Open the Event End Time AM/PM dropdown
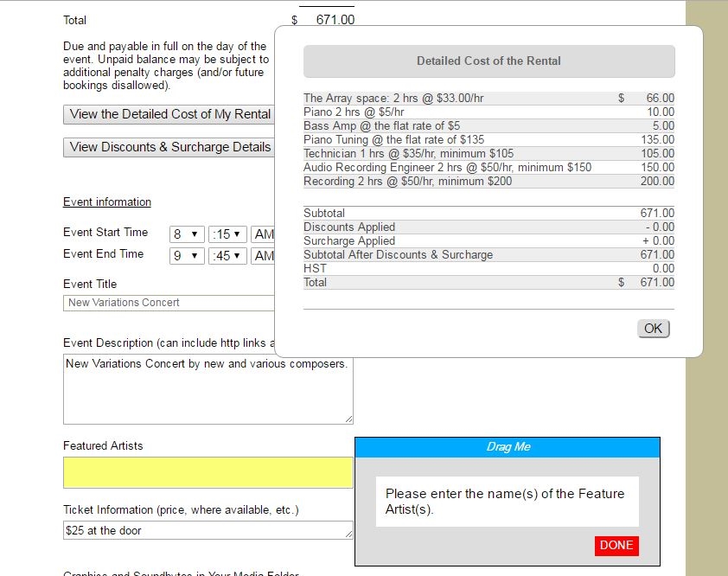Screen dimensions: 728x576 [263, 256]
